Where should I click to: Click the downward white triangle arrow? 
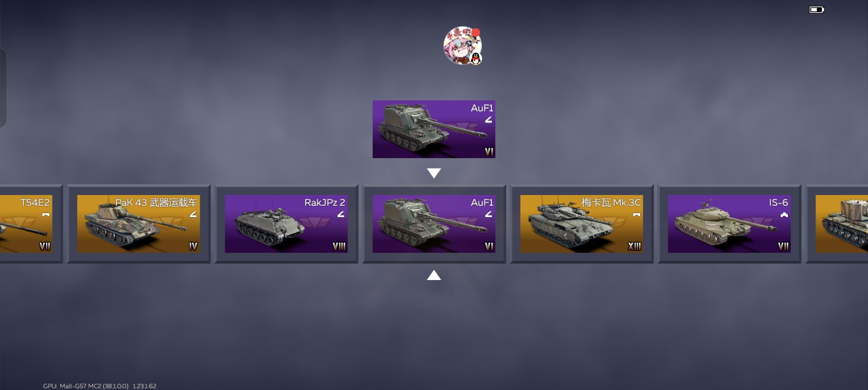[434, 173]
